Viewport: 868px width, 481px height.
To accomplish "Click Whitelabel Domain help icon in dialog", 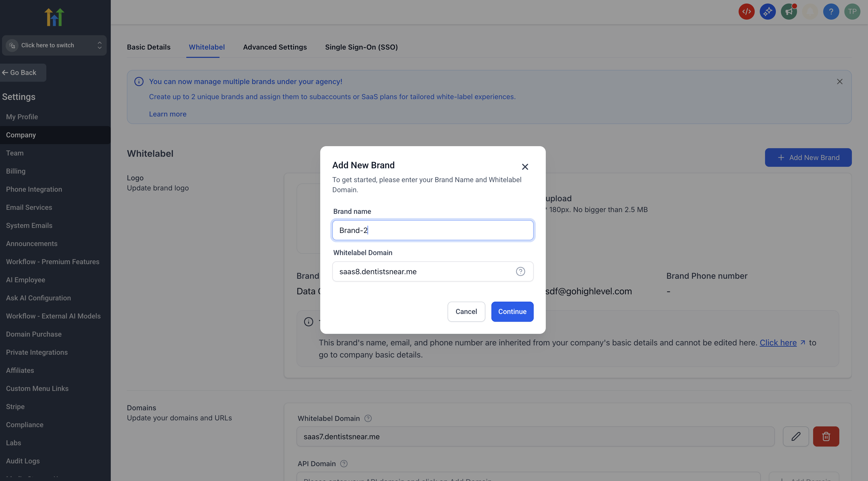I will 520,271.
